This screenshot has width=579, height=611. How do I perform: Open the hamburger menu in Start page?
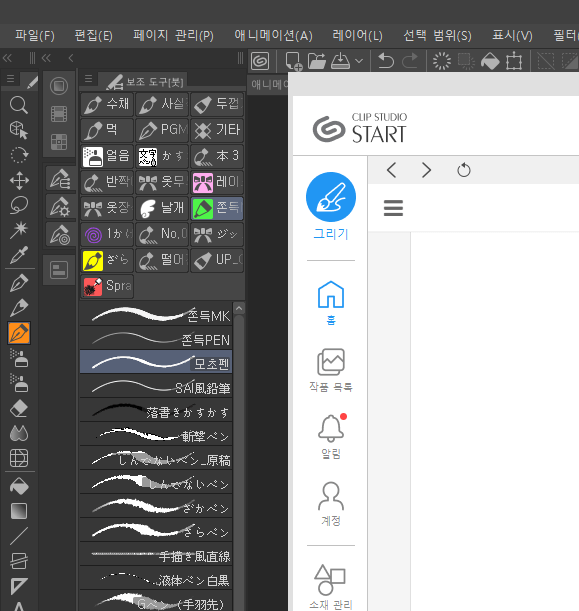tap(393, 208)
